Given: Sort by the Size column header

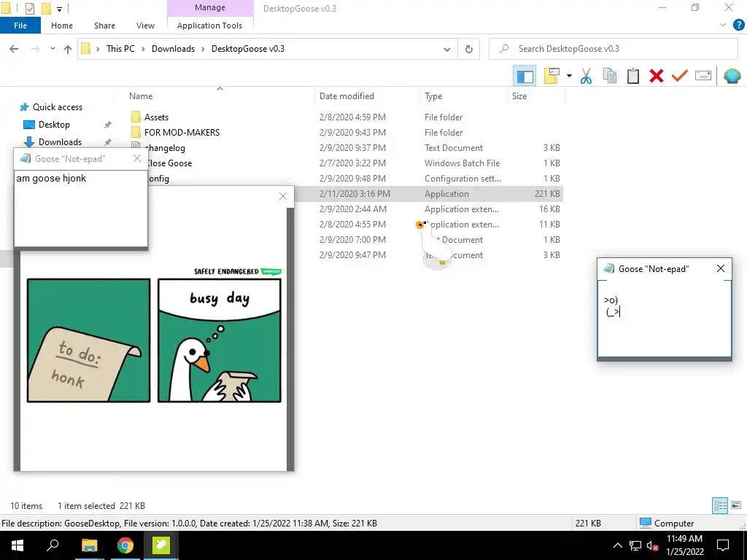Looking at the screenshot, I should pyautogui.click(x=519, y=96).
